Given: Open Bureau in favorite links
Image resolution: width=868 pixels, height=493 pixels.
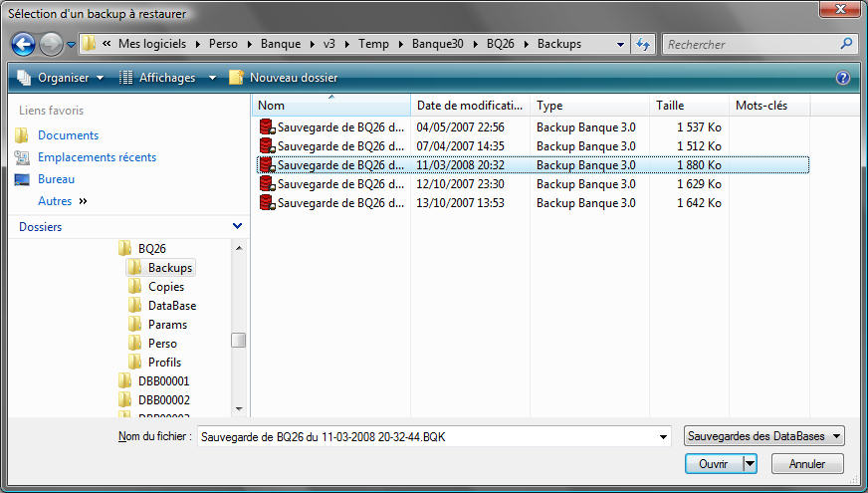Looking at the screenshot, I should pyautogui.click(x=56, y=179).
